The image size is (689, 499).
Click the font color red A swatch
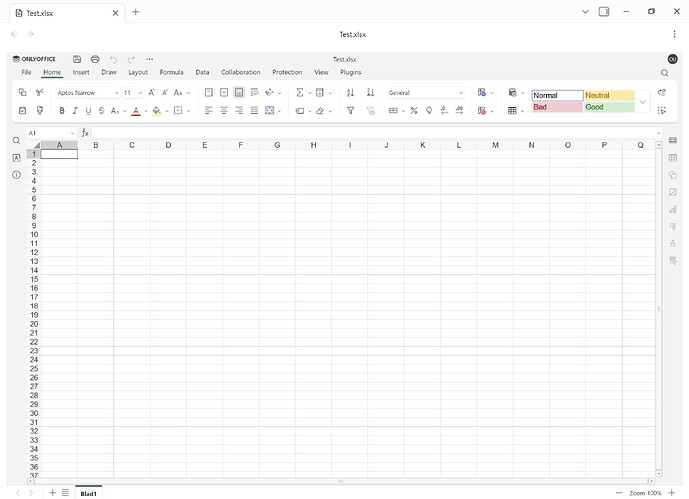[x=136, y=111]
